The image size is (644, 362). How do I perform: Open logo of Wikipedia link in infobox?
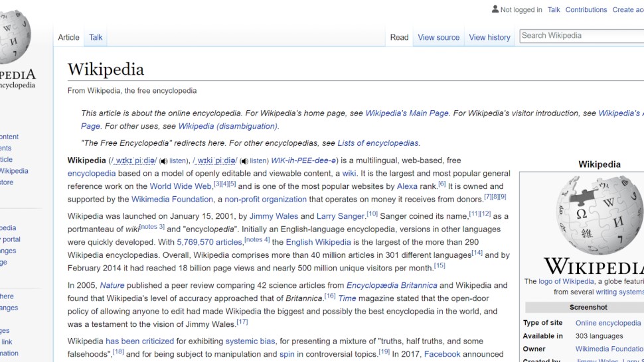tap(566, 281)
